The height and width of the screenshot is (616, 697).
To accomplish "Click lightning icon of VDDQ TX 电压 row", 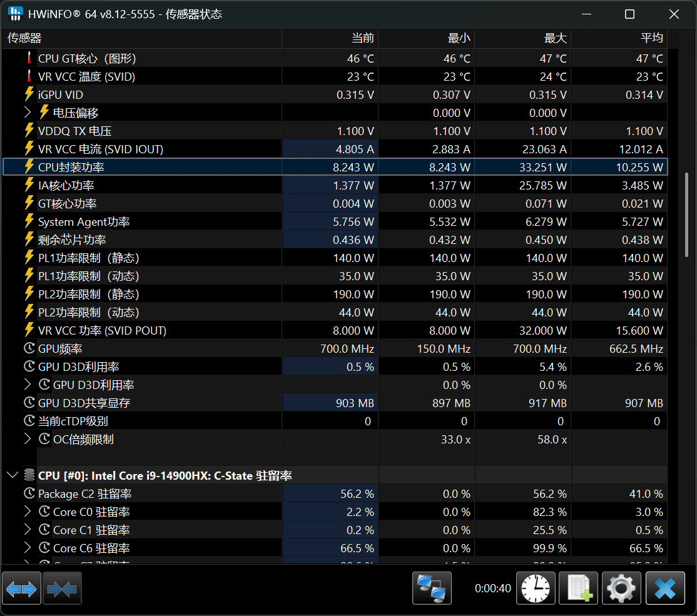I will [29, 131].
